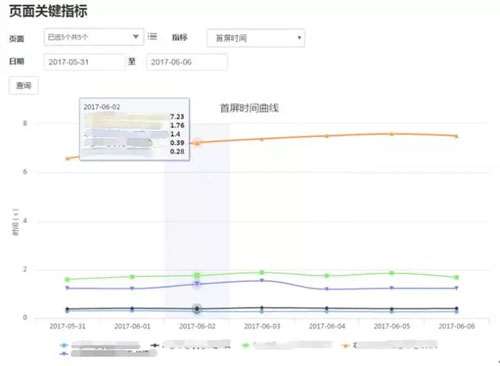Screen dimensions: 500x366
Task: Click the start date field 2017-05-31
Action: point(85,62)
